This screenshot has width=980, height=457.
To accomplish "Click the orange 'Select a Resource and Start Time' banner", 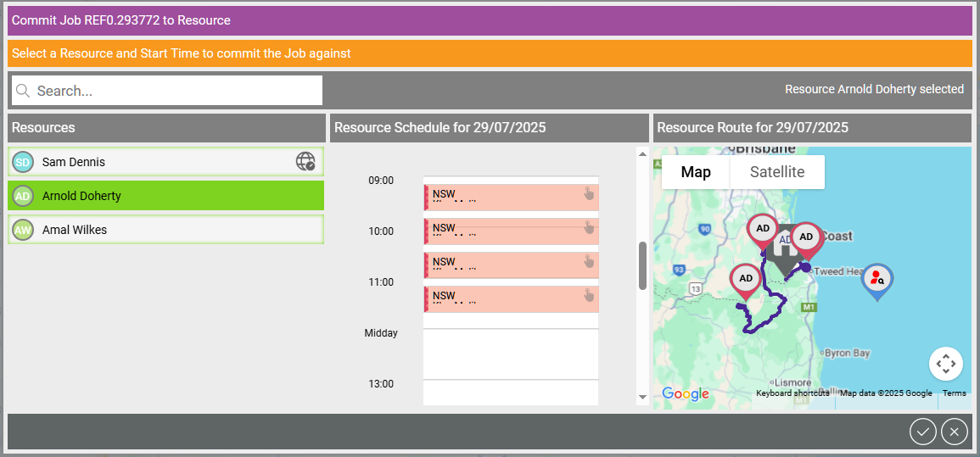I will [490, 53].
